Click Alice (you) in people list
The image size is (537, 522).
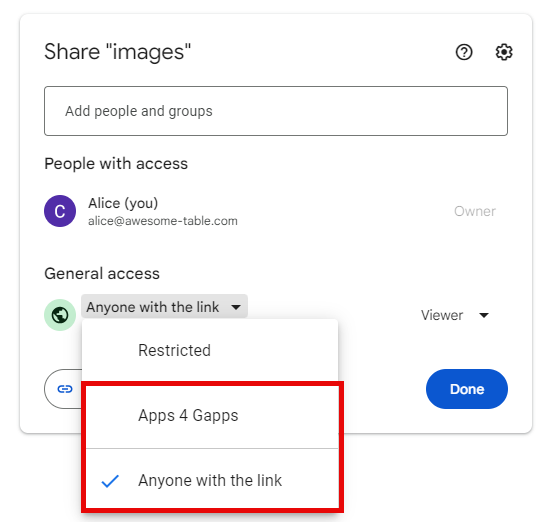pyautogui.click(x=123, y=203)
